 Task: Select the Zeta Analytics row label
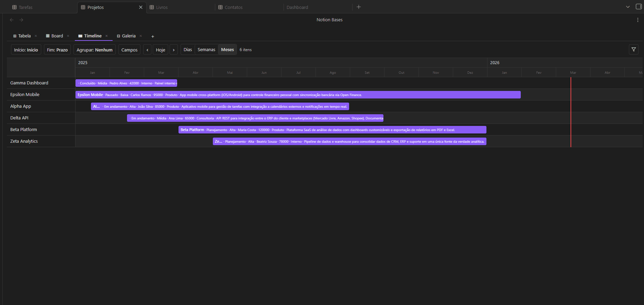[x=24, y=141]
